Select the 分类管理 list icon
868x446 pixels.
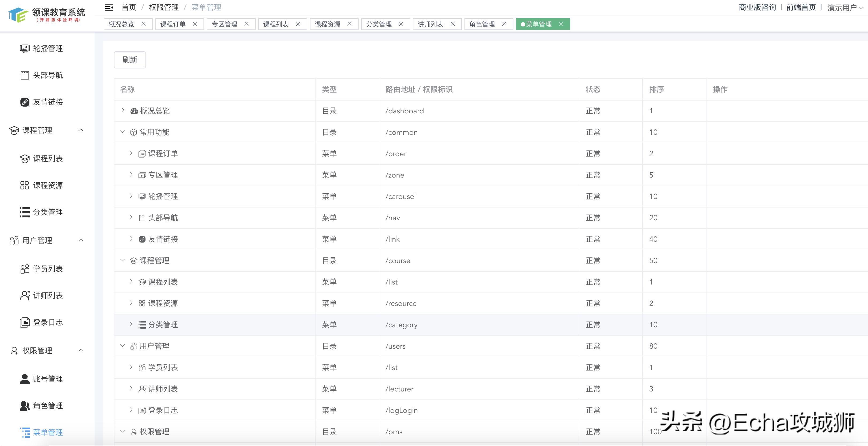click(x=24, y=212)
